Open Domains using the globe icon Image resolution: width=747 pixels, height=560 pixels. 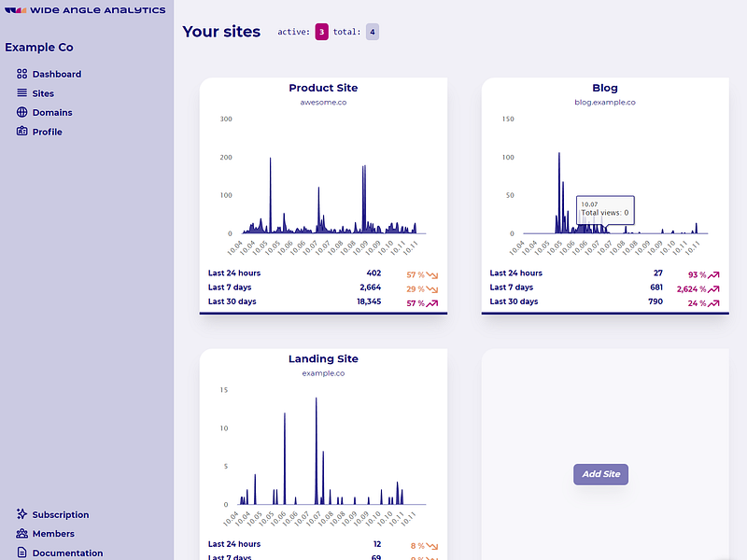click(x=21, y=112)
